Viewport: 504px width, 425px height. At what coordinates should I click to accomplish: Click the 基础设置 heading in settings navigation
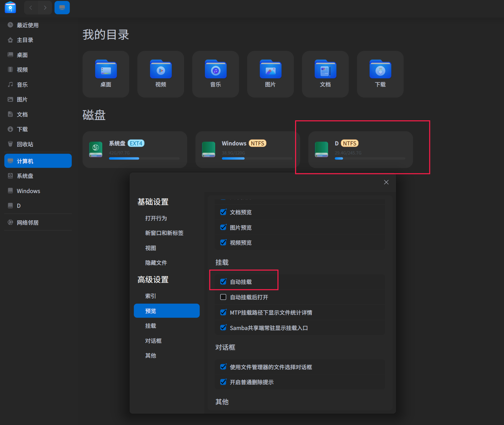pyautogui.click(x=153, y=202)
